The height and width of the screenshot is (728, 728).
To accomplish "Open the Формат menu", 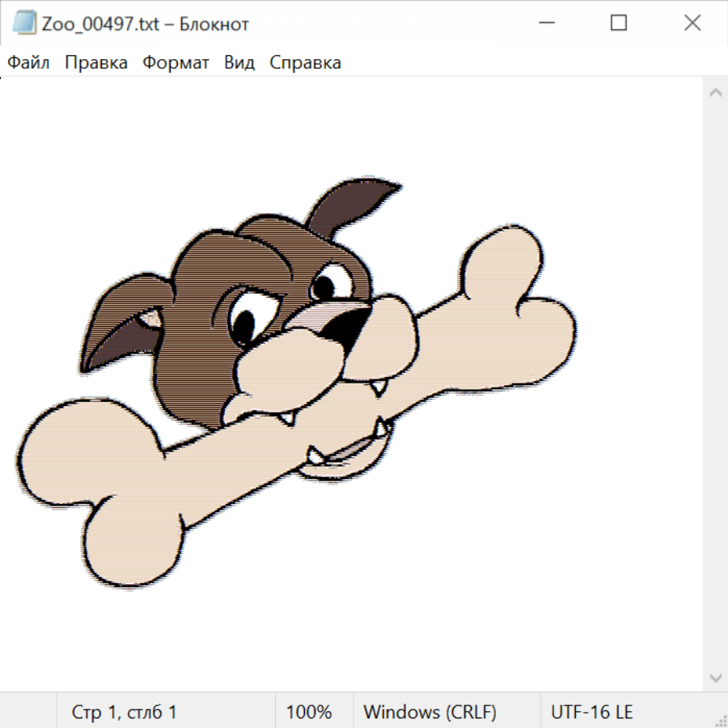I will coord(176,63).
